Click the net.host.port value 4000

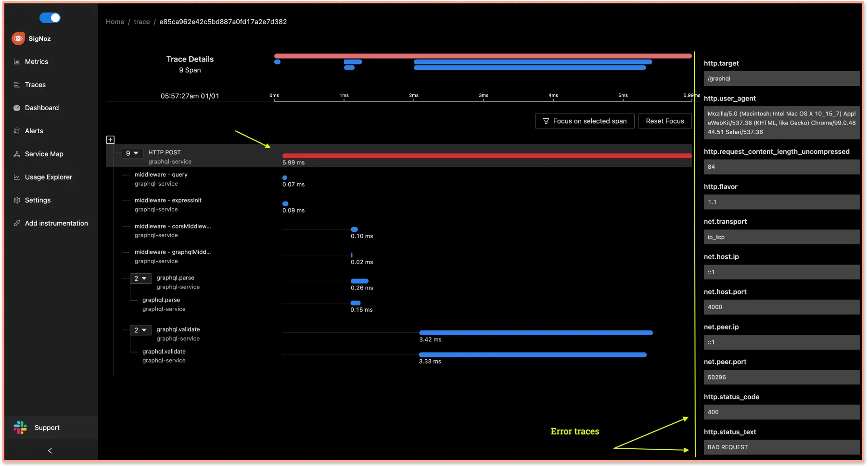pos(781,307)
